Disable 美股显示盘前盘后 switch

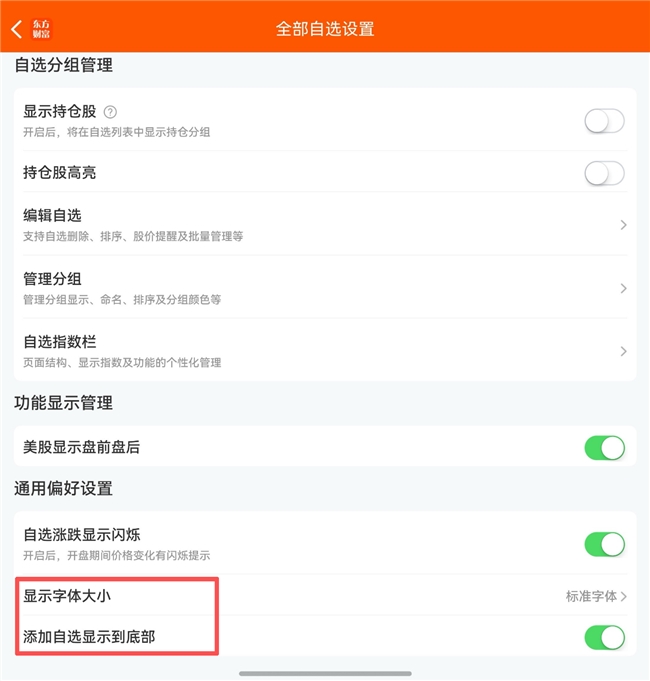[604, 448]
